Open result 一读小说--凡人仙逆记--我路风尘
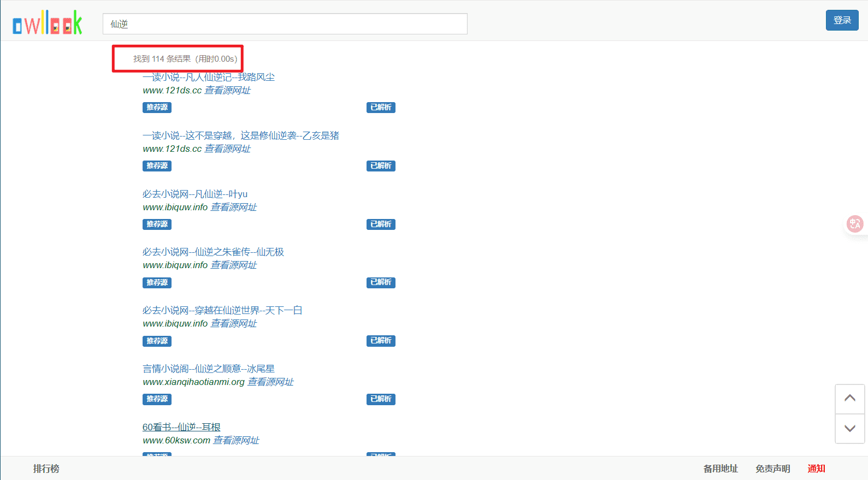The image size is (868, 480). coord(209,77)
